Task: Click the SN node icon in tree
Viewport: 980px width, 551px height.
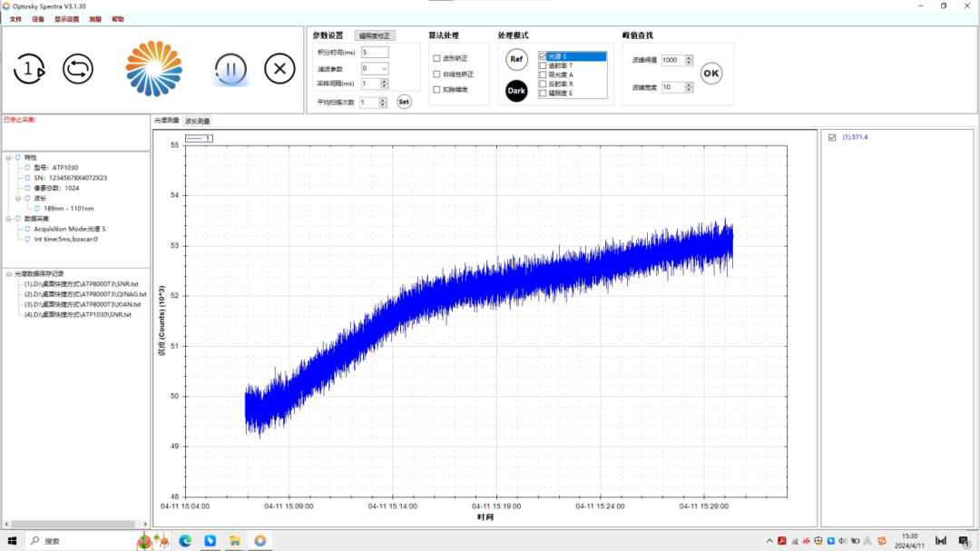Action: (x=27, y=178)
